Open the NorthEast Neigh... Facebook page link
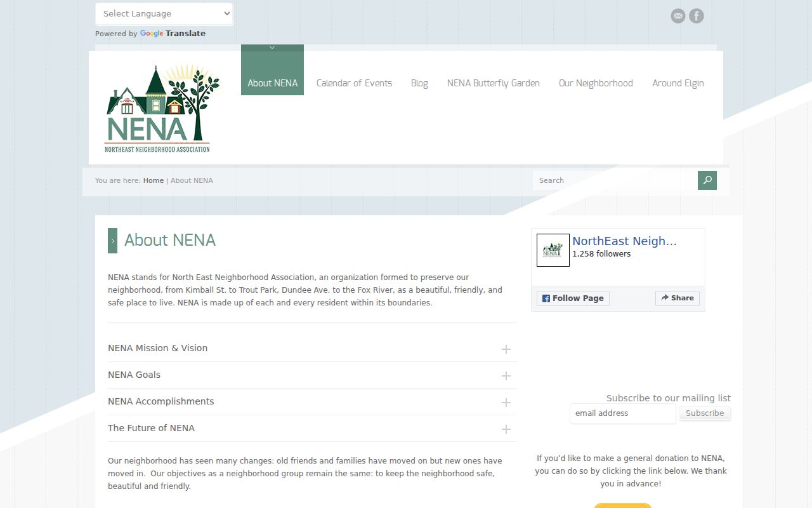The width and height of the screenshot is (812, 508). tap(624, 241)
